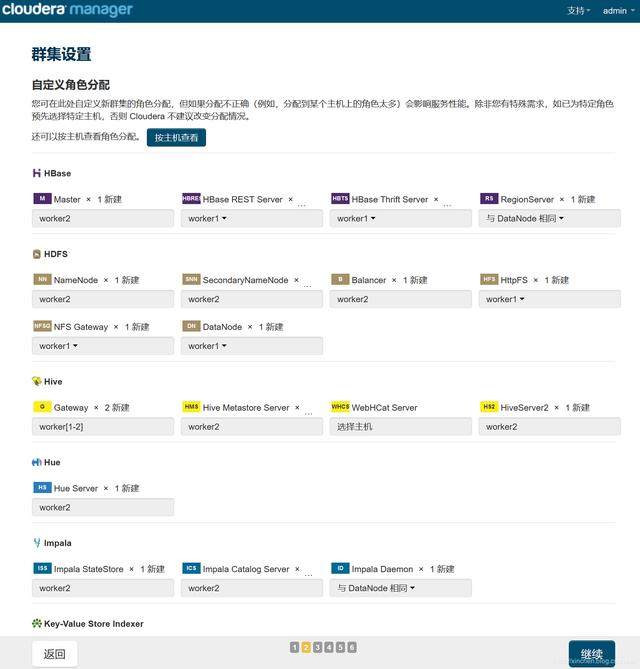The width and height of the screenshot is (640, 669).
Task: Open the 支持 support menu
Action: tap(579, 11)
